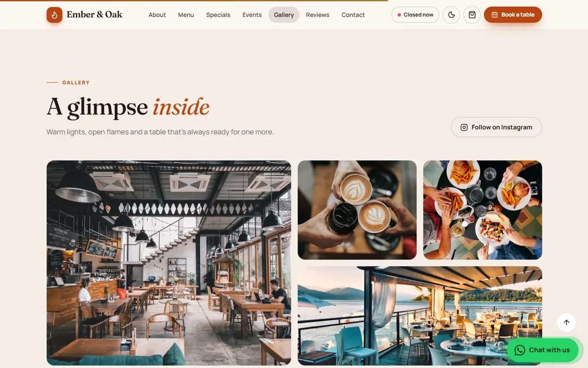The image size is (588, 368).
Task: Go to the Contact nav item
Action: coord(353,15)
